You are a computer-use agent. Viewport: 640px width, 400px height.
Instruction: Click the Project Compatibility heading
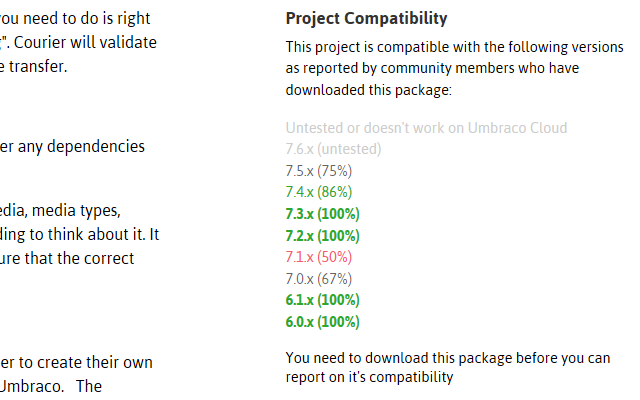(x=366, y=19)
